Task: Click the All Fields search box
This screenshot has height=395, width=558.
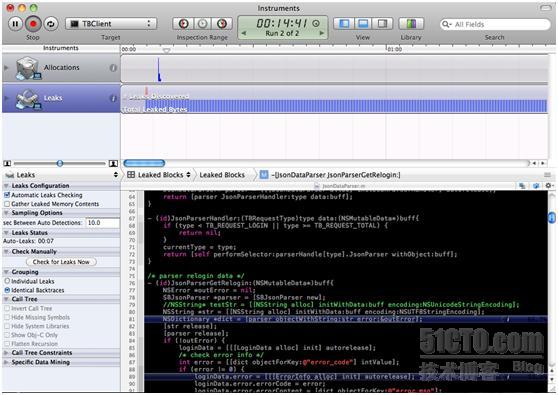Action: coord(495,24)
